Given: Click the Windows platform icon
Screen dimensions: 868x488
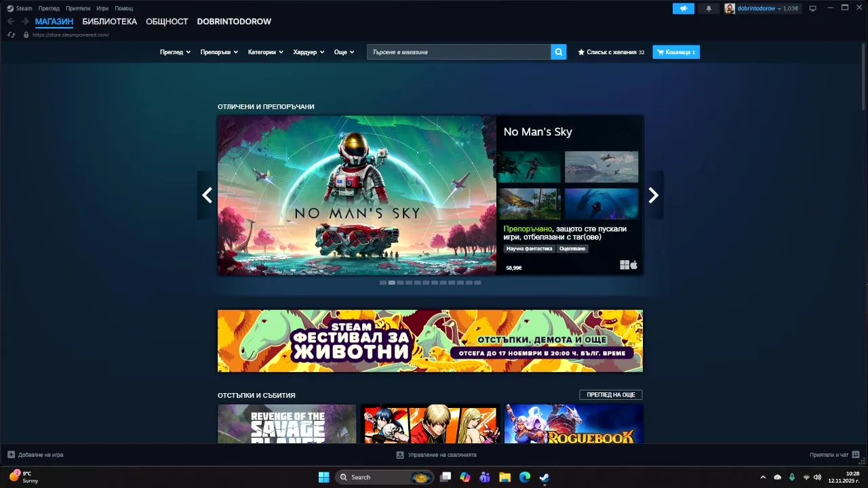Looking at the screenshot, I should pos(625,265).
